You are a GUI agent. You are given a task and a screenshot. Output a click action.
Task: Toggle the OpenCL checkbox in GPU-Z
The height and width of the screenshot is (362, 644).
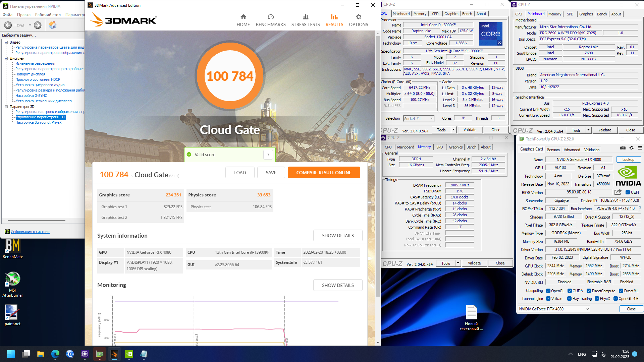click(x=548, y=291)
